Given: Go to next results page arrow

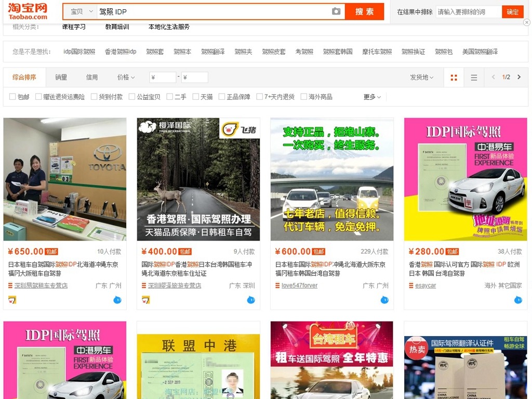Looking at the screenshot, I should pyautogui.click(x=519, y=77).
